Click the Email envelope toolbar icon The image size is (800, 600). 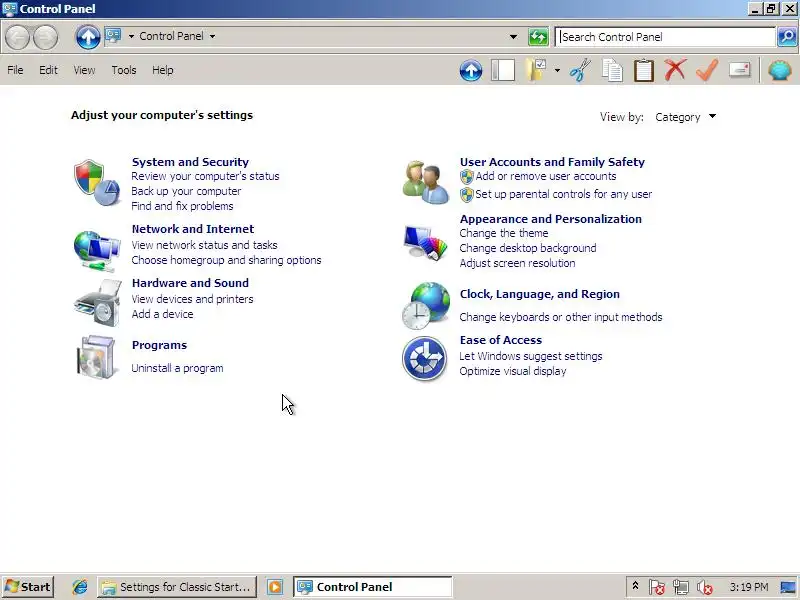[x=739, y=69]
